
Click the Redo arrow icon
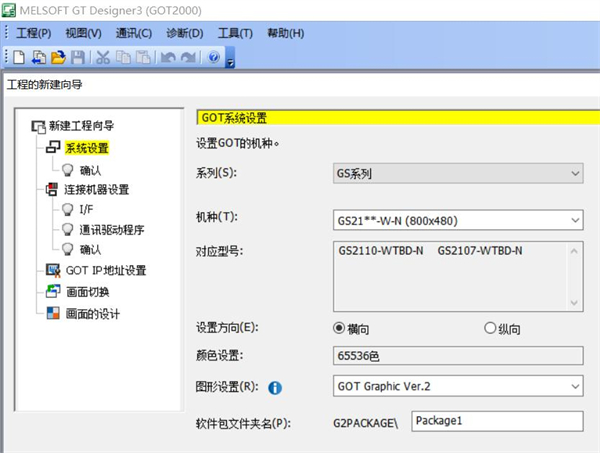click(188, 57)
